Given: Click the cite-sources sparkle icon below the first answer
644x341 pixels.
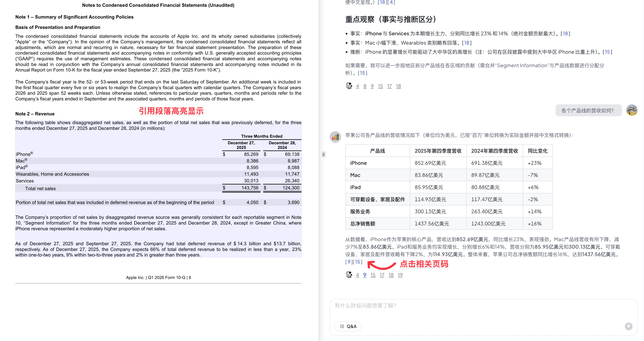Looking at the screenshot, I should (349, 86).
